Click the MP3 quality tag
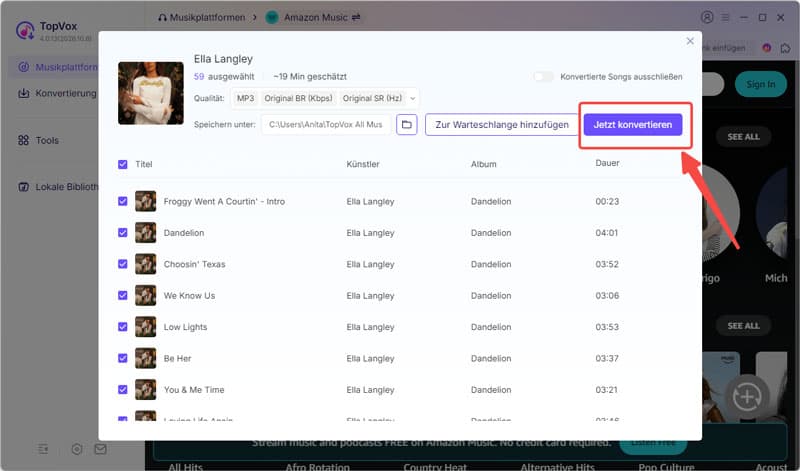This screenshot has height=471, width=800. [245, 98]
